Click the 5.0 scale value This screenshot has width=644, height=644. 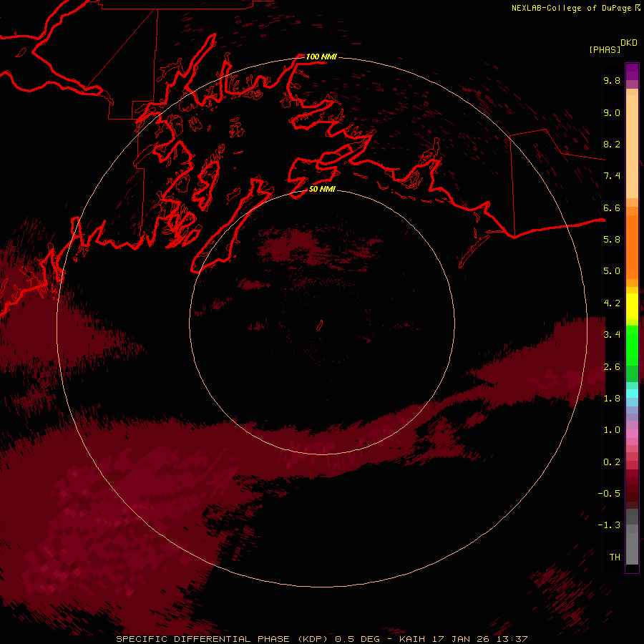pyautogui.click(x=612, y=271)
